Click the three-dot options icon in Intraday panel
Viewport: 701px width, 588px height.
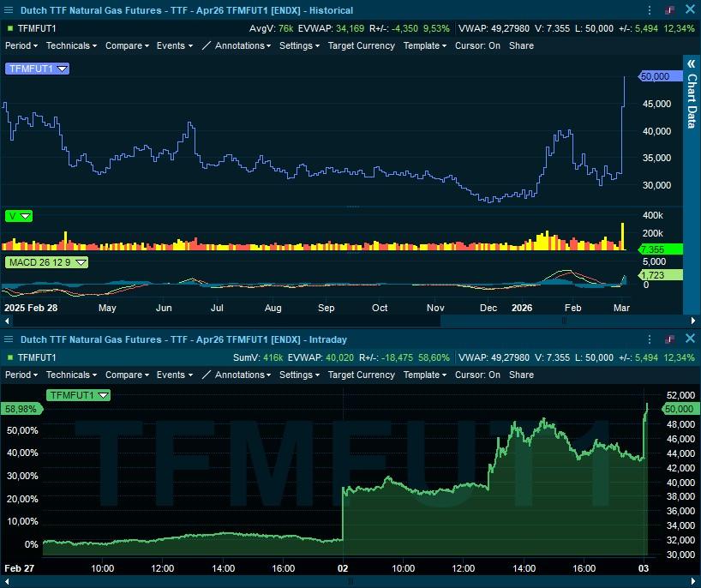[648, 339]
